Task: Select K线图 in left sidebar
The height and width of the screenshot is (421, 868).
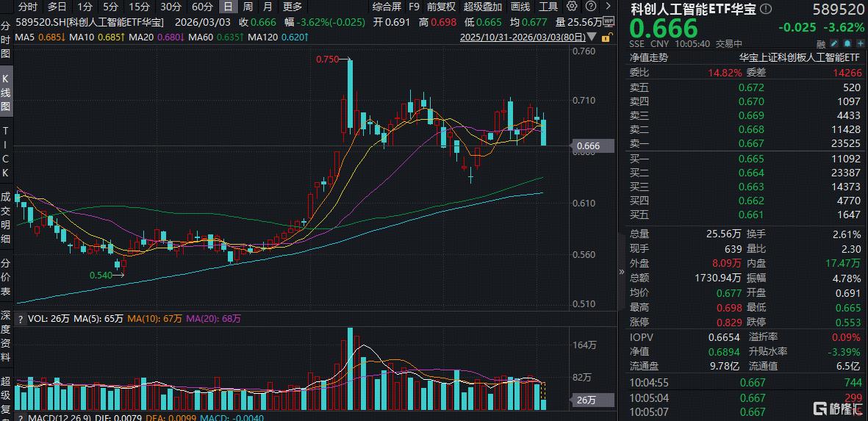Action: point(6,93)
